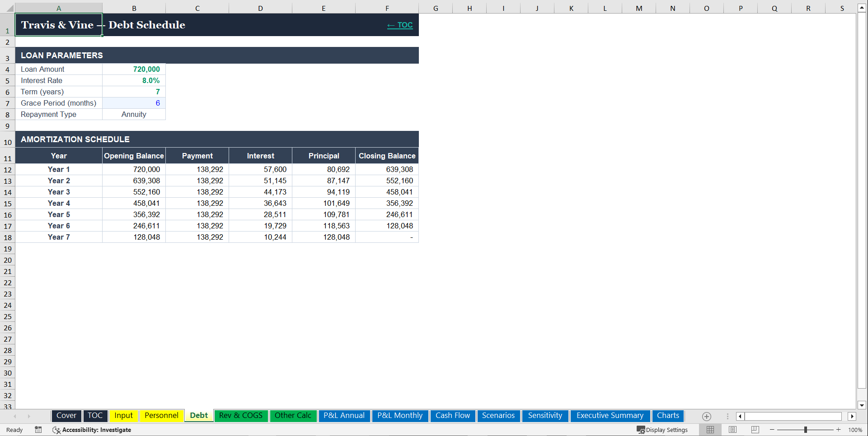Switch to Page Layout view icon
Viewport: 868px width, 436px height.
coord(732,430)
